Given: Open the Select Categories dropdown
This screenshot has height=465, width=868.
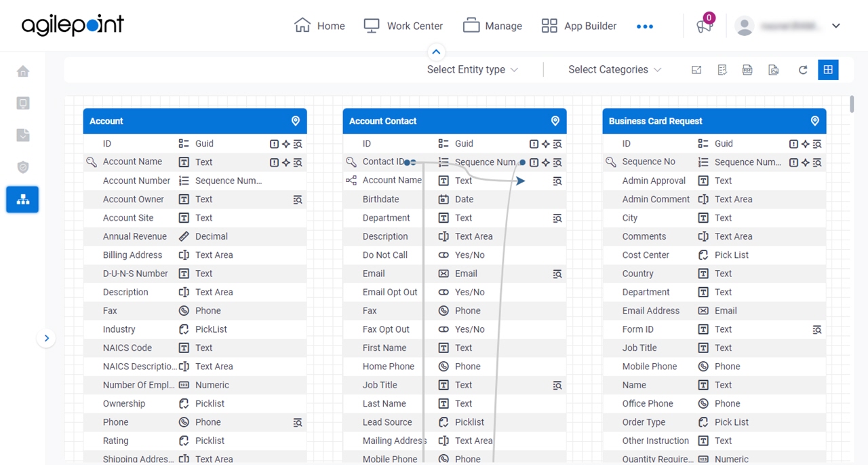Looking at the screenshot, I should click(x=615, y=69).
